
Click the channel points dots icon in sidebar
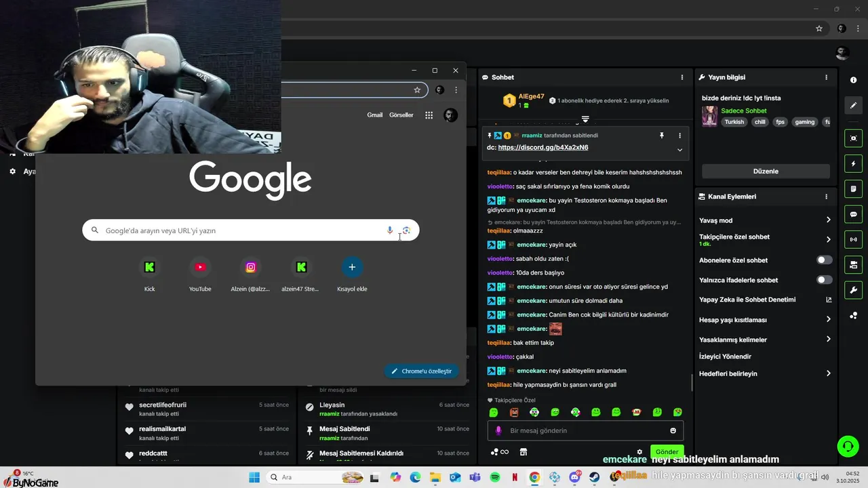pos(853,315)
